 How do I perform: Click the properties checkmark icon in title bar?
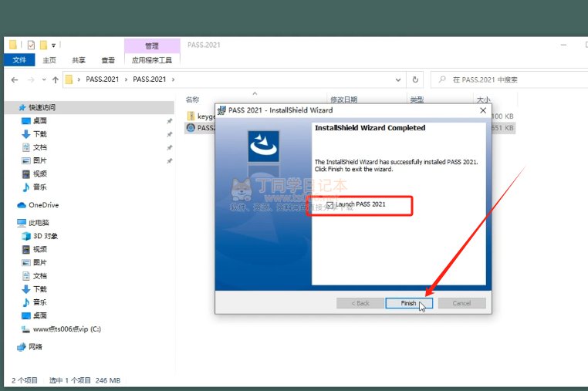pyautogui.click(x=31, y=45)
